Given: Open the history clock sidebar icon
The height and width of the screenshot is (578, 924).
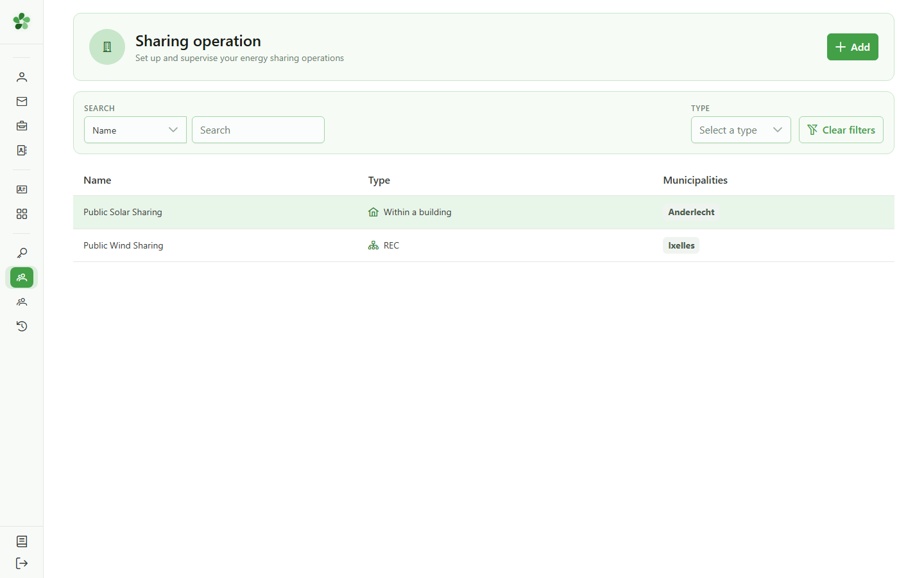Looking at the screenshot, I should pos(22,326).
